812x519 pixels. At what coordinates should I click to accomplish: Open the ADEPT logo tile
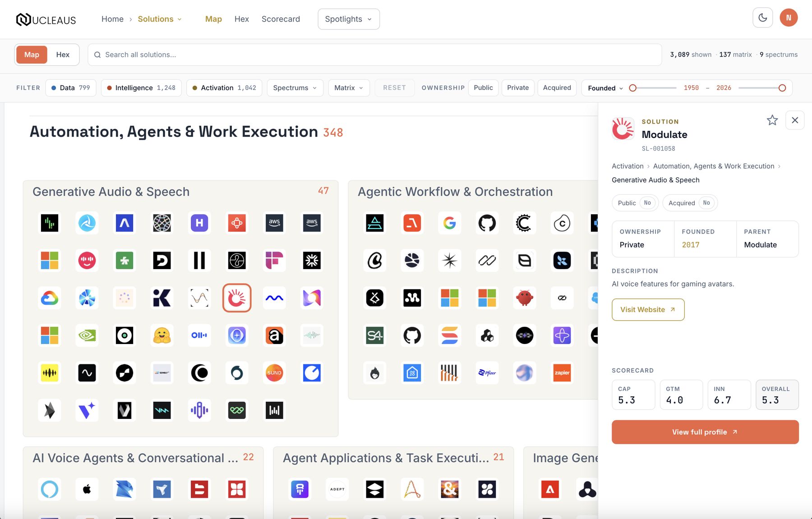(337, 489)
